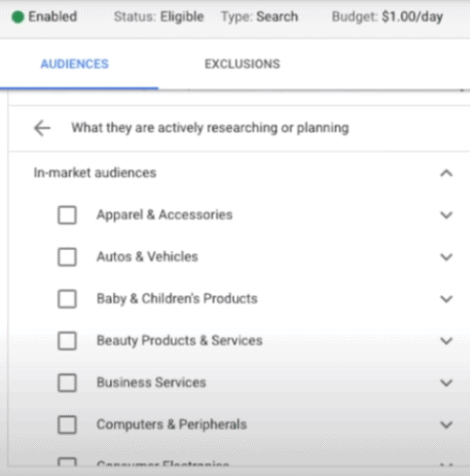Enable the Business Services checkbox
The height and width of the screenshot is (476, 470).
(67, 383)
